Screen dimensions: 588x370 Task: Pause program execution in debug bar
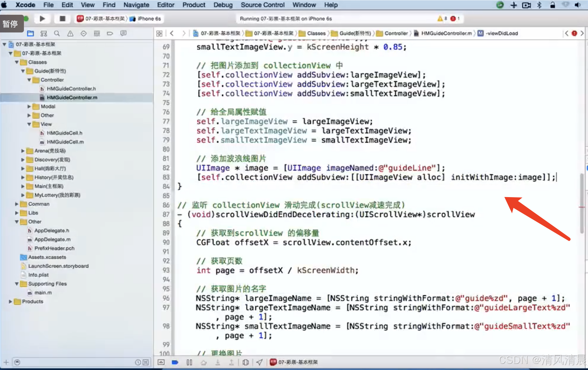(189, 362)
